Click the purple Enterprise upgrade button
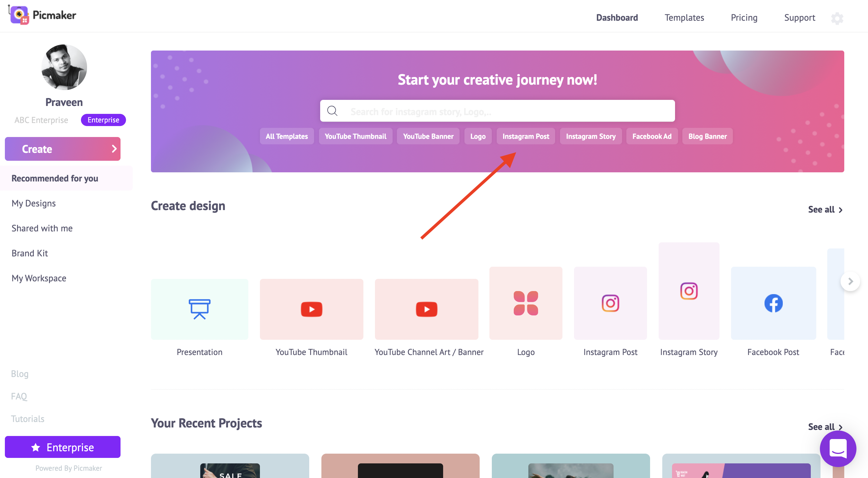Screen dimensions: 868x478 [x=62, y=447]
